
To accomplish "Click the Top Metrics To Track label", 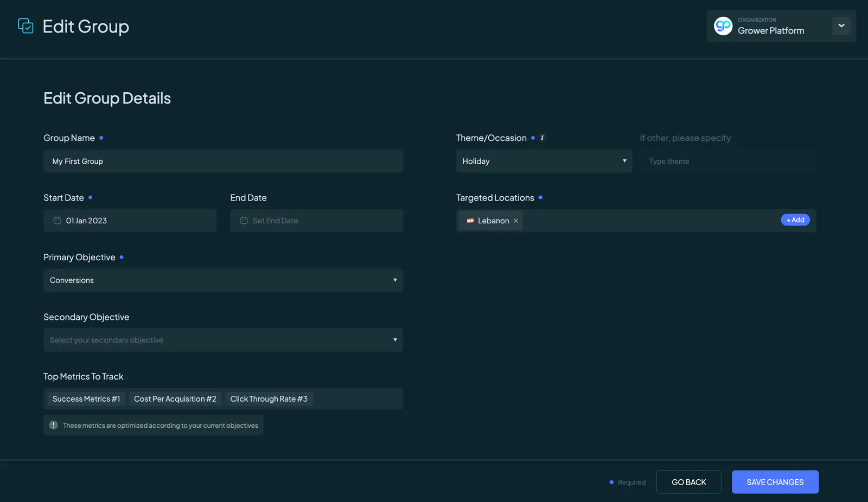I will [x=84, y=377].
